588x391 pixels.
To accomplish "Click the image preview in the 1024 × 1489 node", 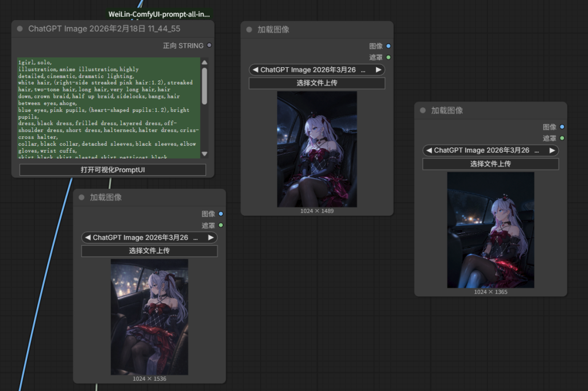I will coord(317,149).
